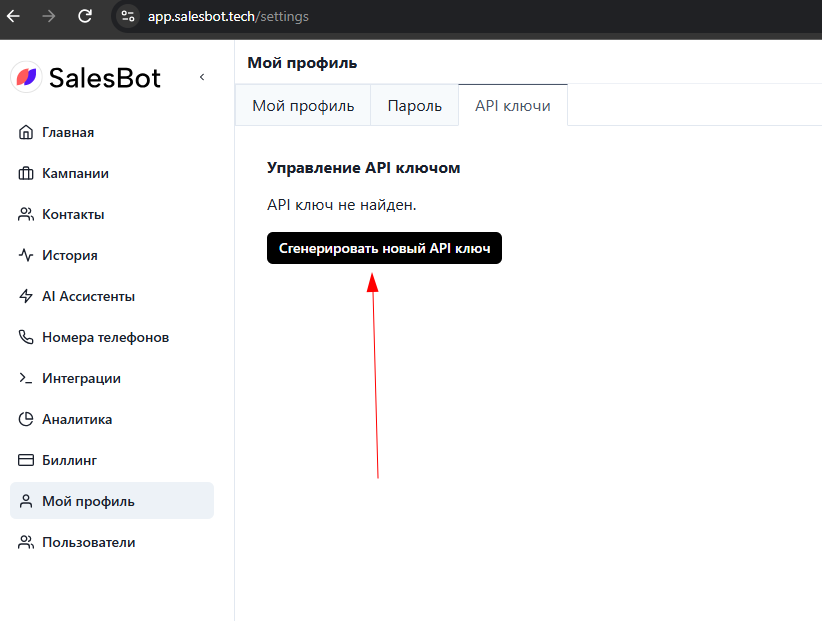Click the home icon beside Главная
Screen dimensions: 822x621
coord(26,133)
